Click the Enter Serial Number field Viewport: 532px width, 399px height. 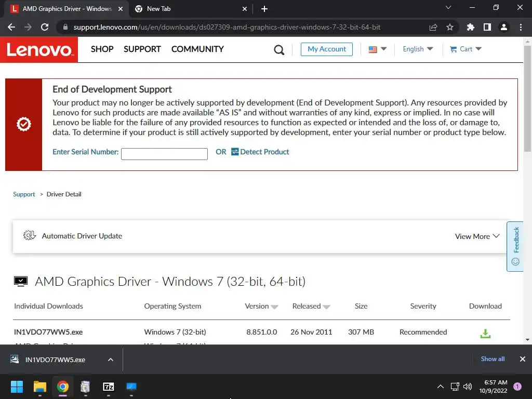point(164,154)
